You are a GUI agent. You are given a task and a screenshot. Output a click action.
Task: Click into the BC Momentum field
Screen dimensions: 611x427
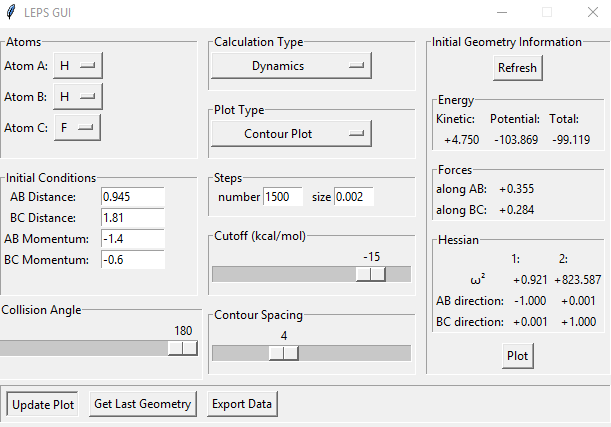(x=132, y=259)
